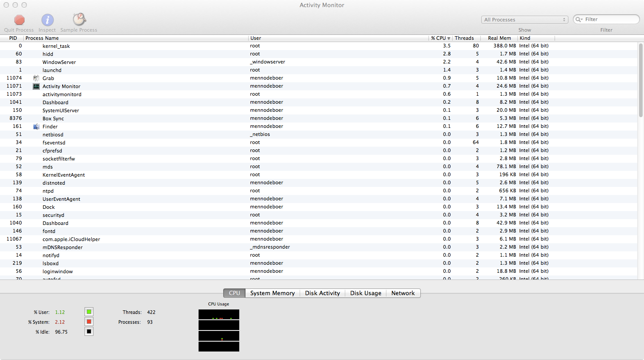The height and width of the screenshot is (360, 644).
Task: Select the UserEventAgent process
Action: point(319,199)
